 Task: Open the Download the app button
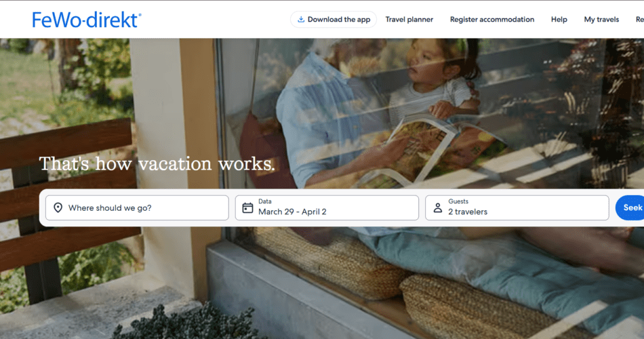click(x=334, y=19)
